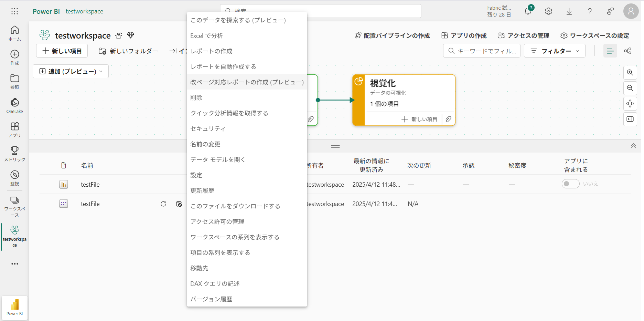
Task: Open ワークスペース list in the sidebar
Action: (x=14, y=207)
